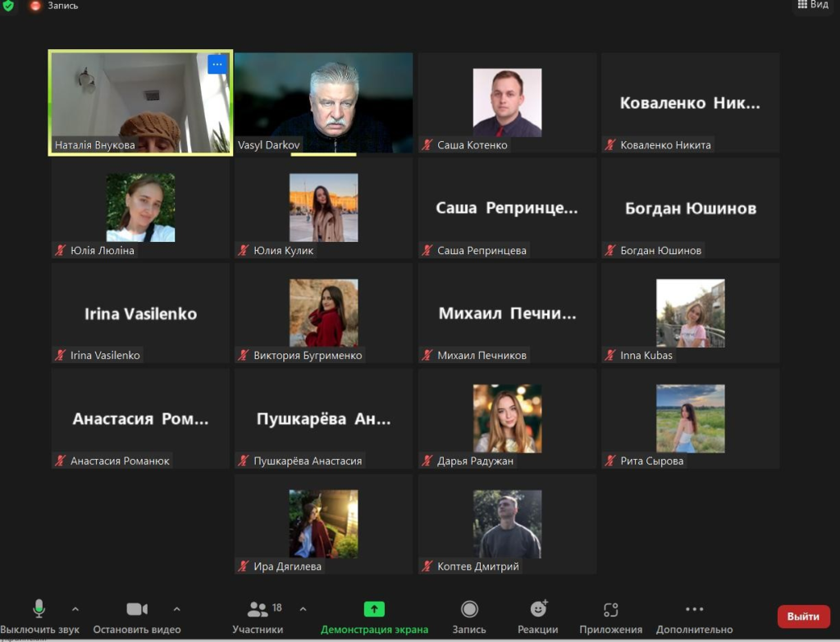Click the muted mic icon beside Саша Репринцева

point(427,250)
